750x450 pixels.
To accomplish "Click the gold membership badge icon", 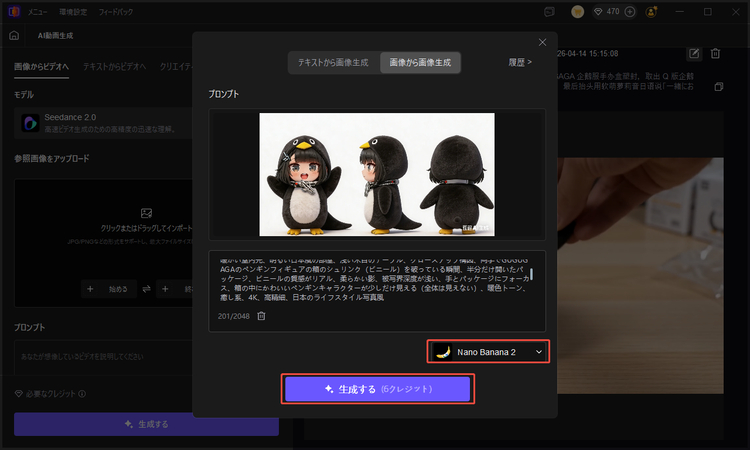I will (x=577, y=12).
